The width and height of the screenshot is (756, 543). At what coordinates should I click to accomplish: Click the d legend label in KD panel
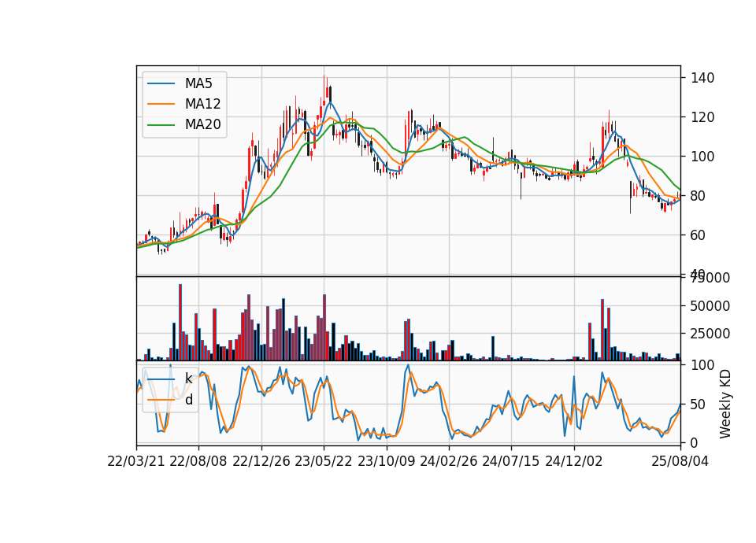pos(188,400)
